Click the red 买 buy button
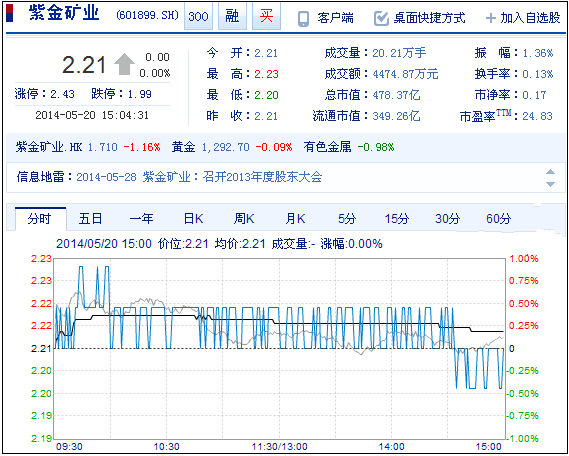The width and height of the screenshot is (569, 456). [266, 16]
